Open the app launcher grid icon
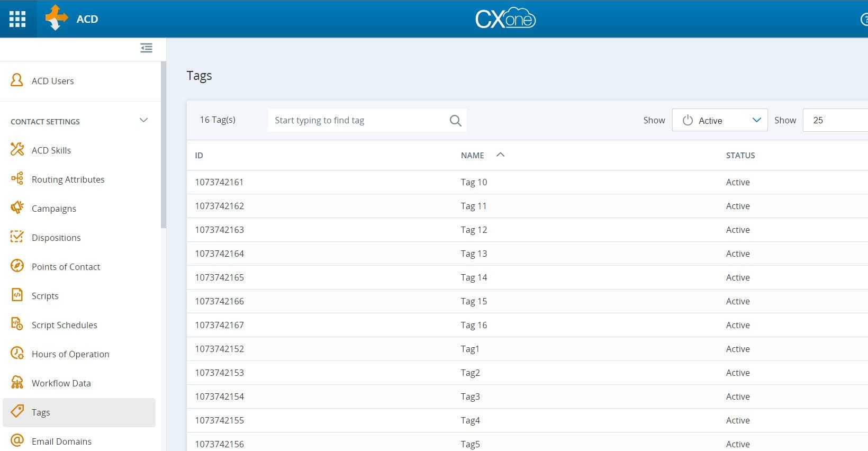 point(17,19)
